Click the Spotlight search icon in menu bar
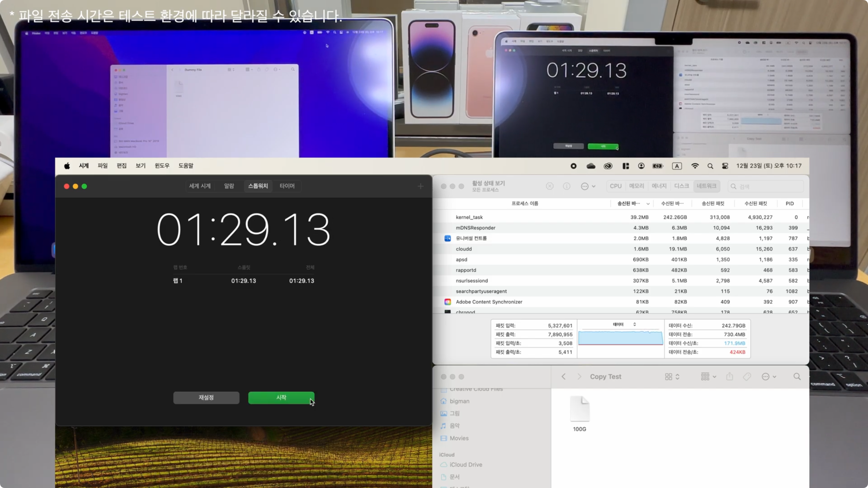868x488 pixels. pyautogui.click(x=710, y=166)
